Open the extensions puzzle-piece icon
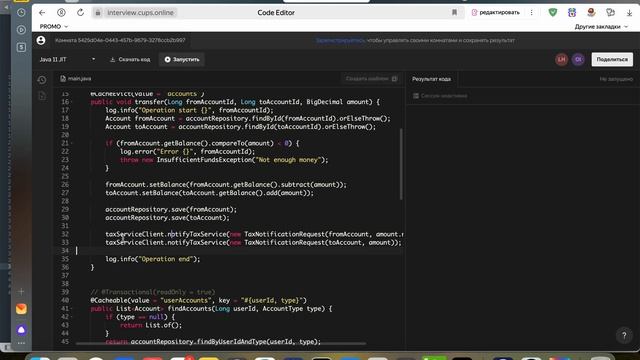 point(611,13)
